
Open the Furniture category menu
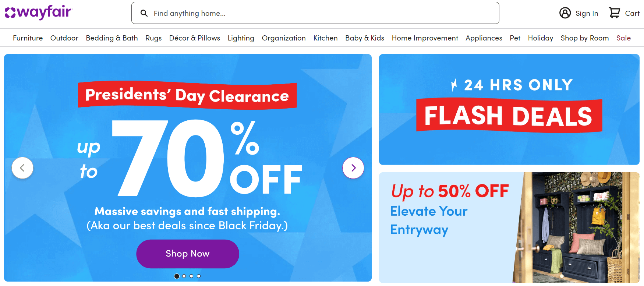(28, 38)
